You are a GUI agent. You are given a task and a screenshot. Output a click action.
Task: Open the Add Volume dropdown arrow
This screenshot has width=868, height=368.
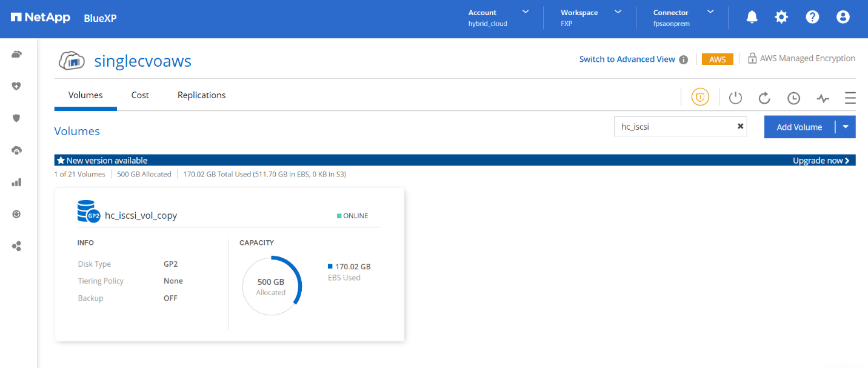[847, 127]
